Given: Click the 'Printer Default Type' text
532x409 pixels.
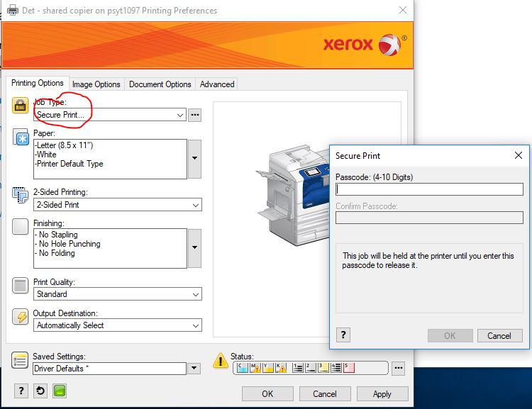Looking at the screenshot, I should [70, 164].
